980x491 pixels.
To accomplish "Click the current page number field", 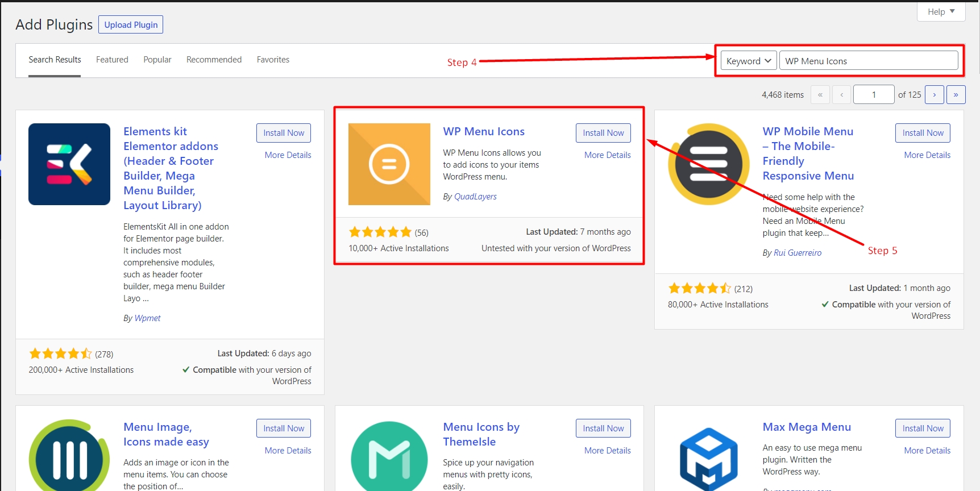I will pyautogui.click(x=874, y=94).
